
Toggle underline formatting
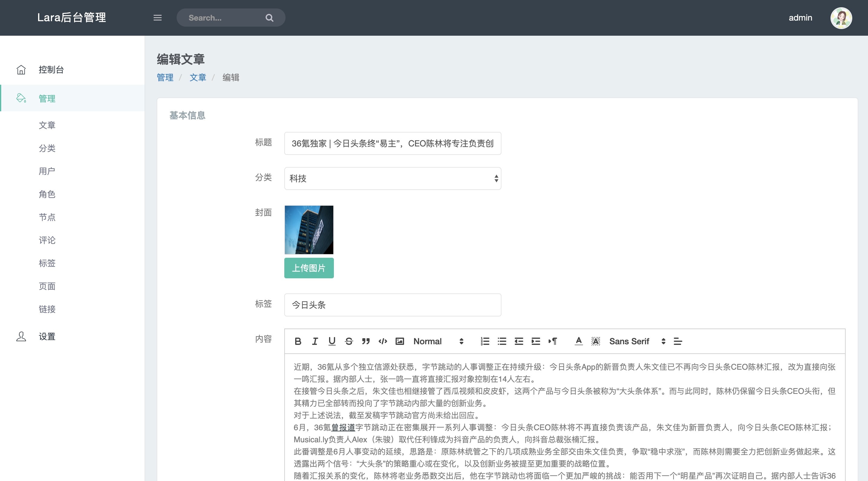[x=332, y=341]
